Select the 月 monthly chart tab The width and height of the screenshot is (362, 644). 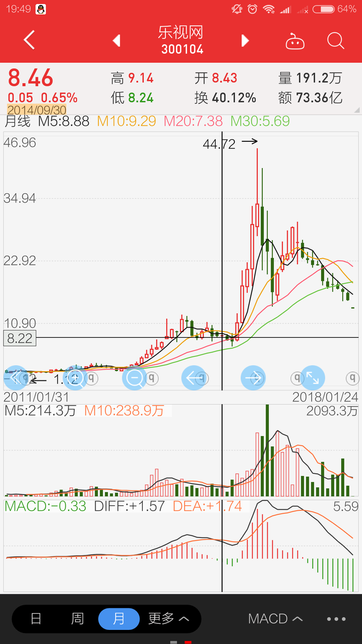point(119,619)
